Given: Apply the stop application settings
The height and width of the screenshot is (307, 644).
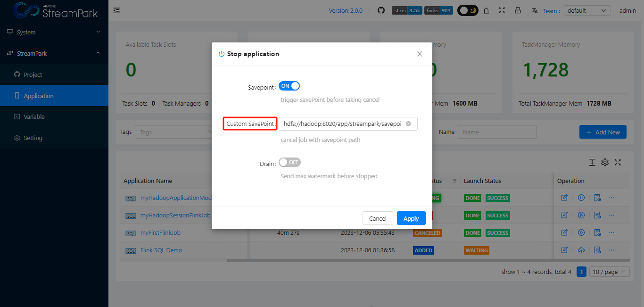Looking at the screenshot, I should pyautogui.click(x=411, y=218).
